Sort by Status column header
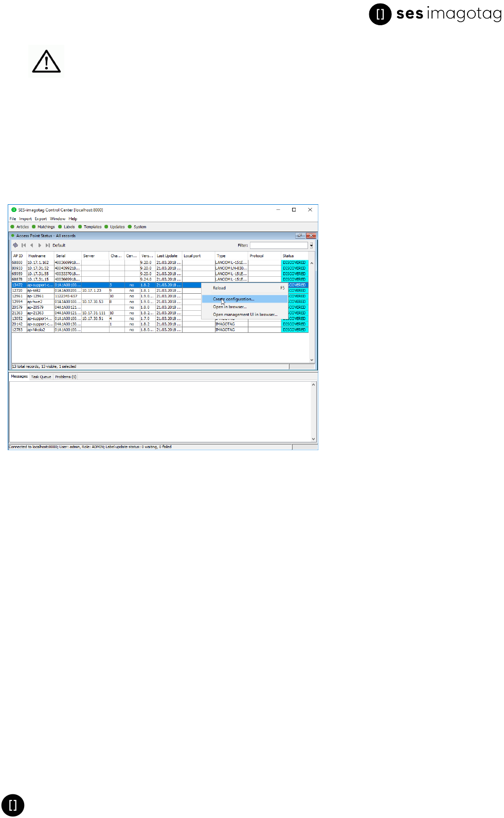This screenshot has height=818, width=504. click(x=295, y=256)
